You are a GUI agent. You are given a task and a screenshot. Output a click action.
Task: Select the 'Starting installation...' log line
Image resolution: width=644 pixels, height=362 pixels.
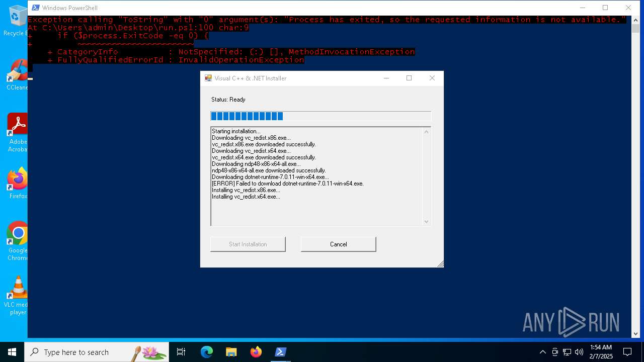pos(236,131)
